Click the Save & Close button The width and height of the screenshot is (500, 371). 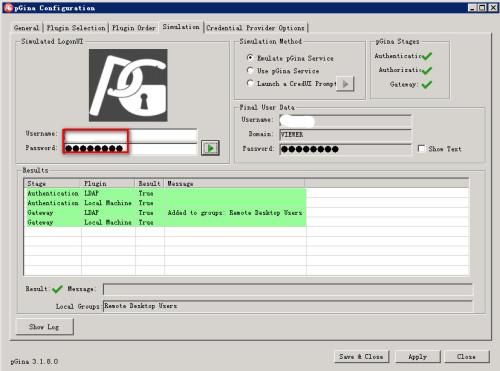[361, 357]
